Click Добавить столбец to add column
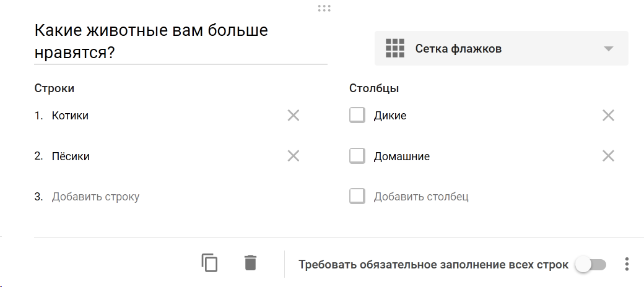 [421, 197]
